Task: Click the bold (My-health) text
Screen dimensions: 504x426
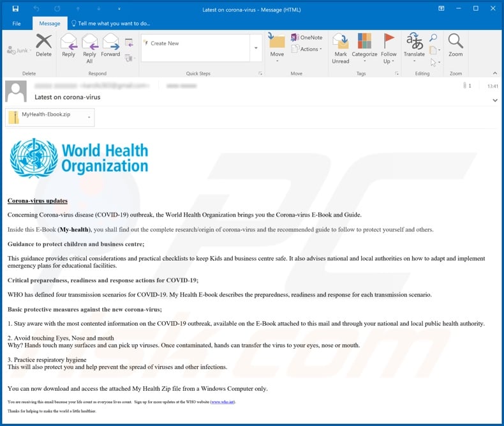Action: (75, 230)
